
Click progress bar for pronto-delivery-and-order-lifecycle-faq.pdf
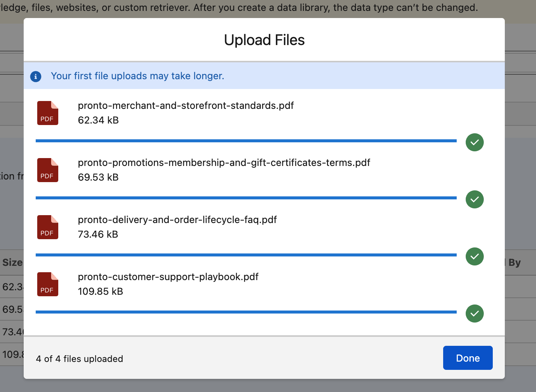click(x=246, y=255)
